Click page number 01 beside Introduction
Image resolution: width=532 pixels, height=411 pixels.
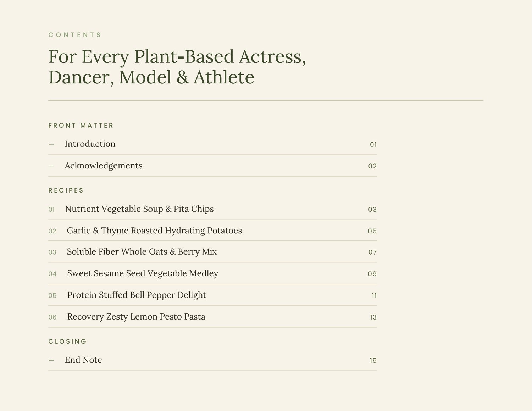(x=373, y=144)
